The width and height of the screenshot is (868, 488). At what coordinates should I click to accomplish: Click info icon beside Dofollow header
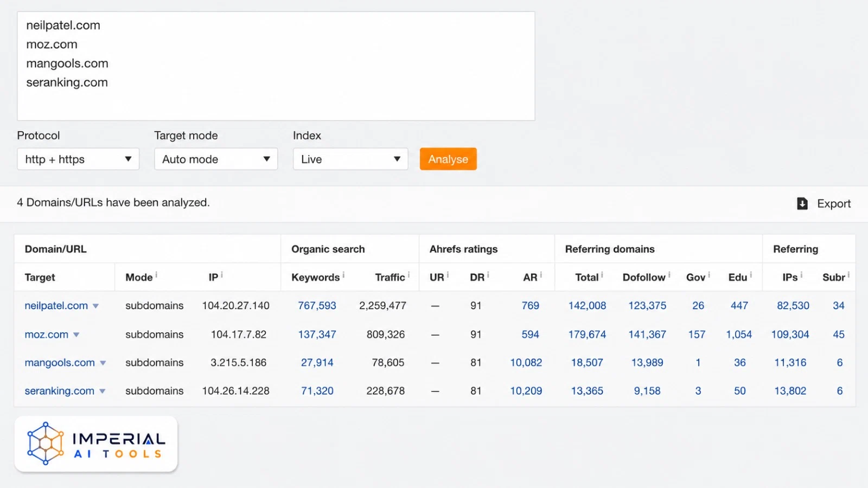pyautogui.click(x=669, y=274)
